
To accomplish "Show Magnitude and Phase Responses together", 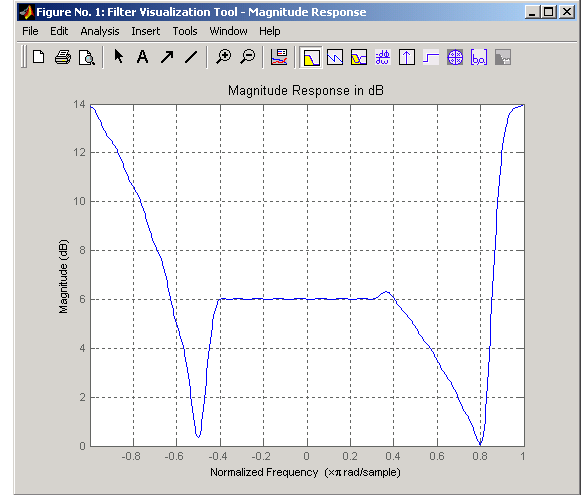I will click(359, 57).
